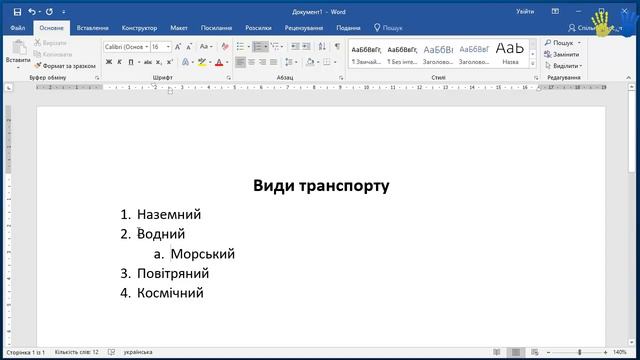Viewport: 640px width, 360px height.
Task: Increase the paragraph indent
Action: [x=306, y=47]
